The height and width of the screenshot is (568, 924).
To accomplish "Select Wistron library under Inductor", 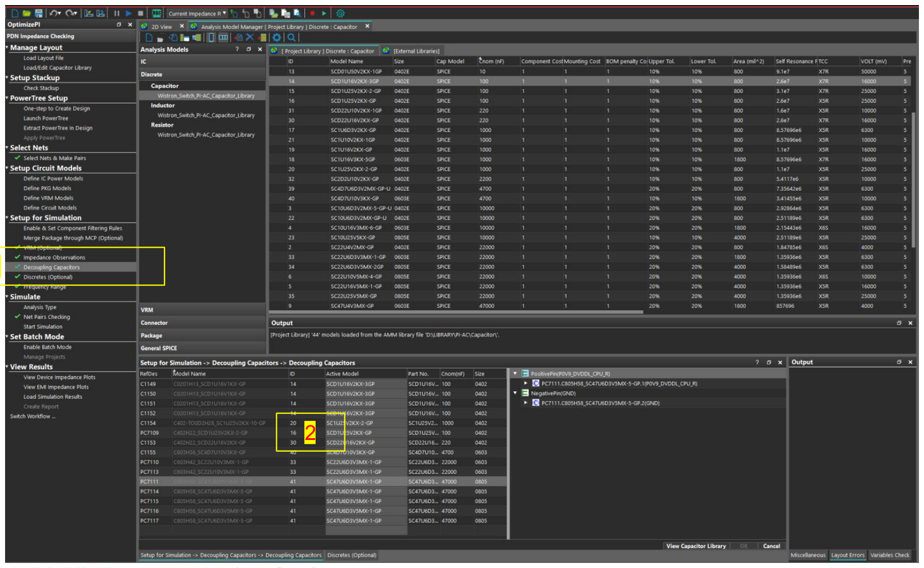I will click(x=206, y=115).
